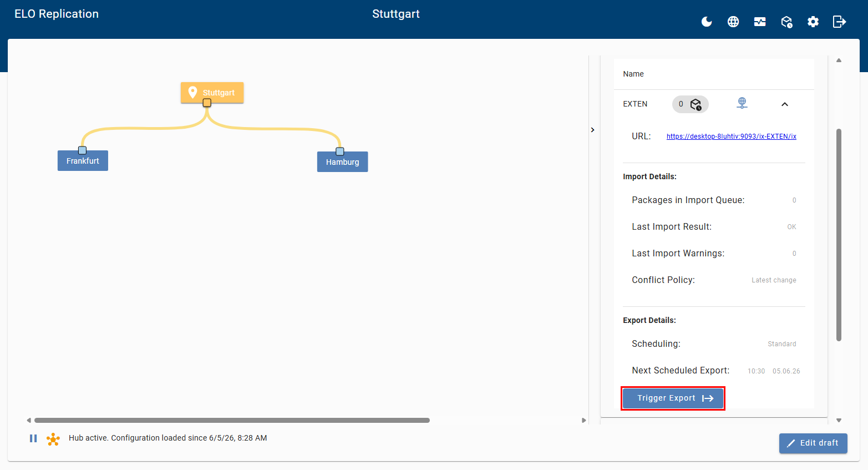Click the horizontal scrollbar of the diagram
Viewport: 868px width, 470px height.
(232, 421)
